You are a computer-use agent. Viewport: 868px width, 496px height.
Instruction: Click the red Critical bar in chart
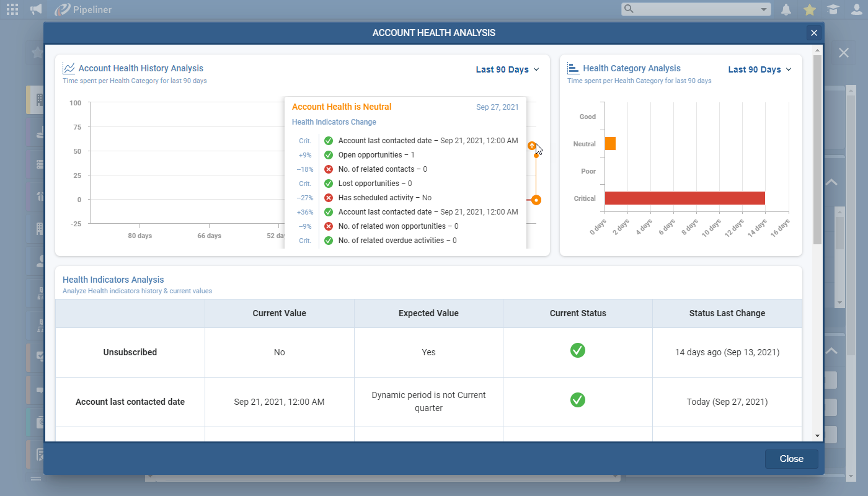[684, 198]
